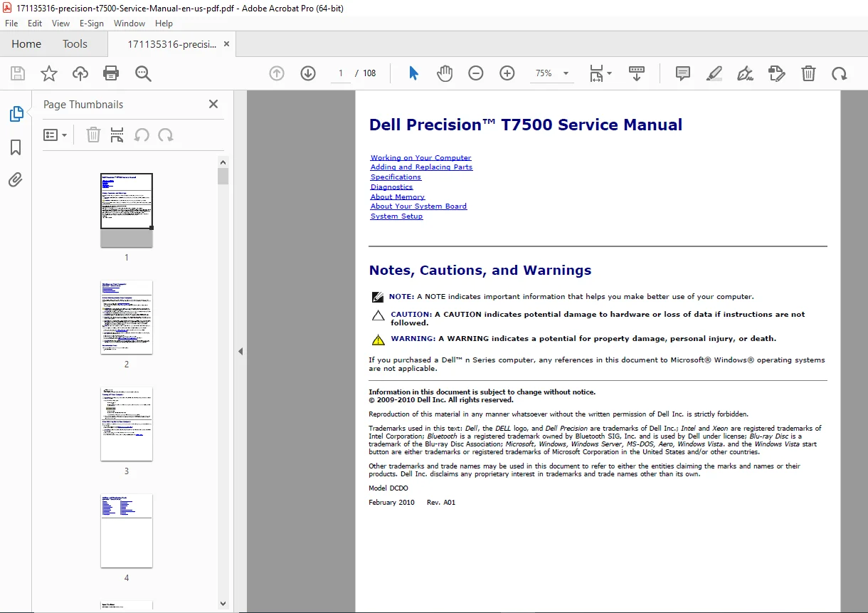Screen dimensions: 868x613
Task: Open the View menu
Action: (x=61, y=23)
